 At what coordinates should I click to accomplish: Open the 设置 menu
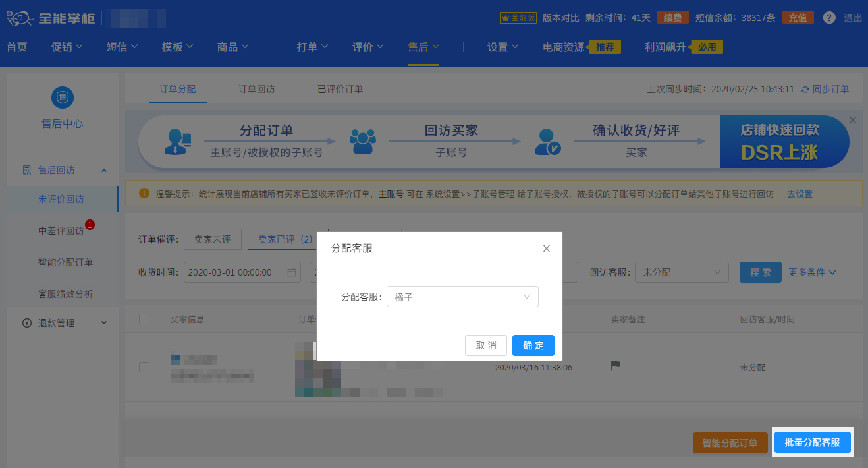pos(503,47)
